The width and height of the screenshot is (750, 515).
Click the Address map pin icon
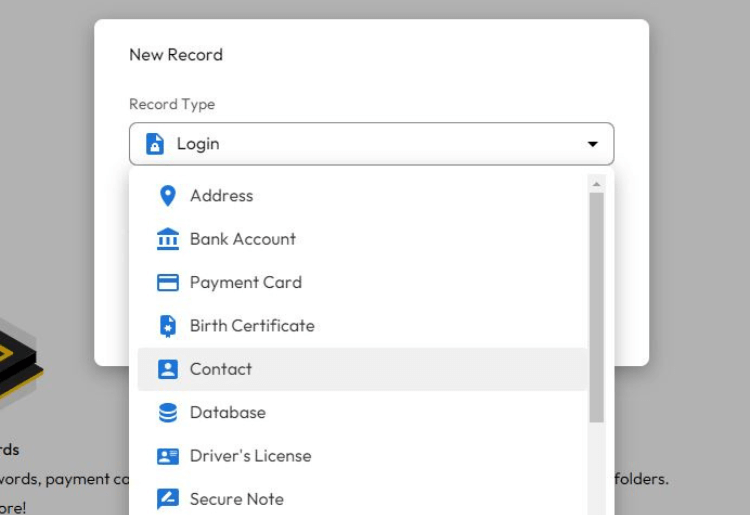click(x=167, y=196)
